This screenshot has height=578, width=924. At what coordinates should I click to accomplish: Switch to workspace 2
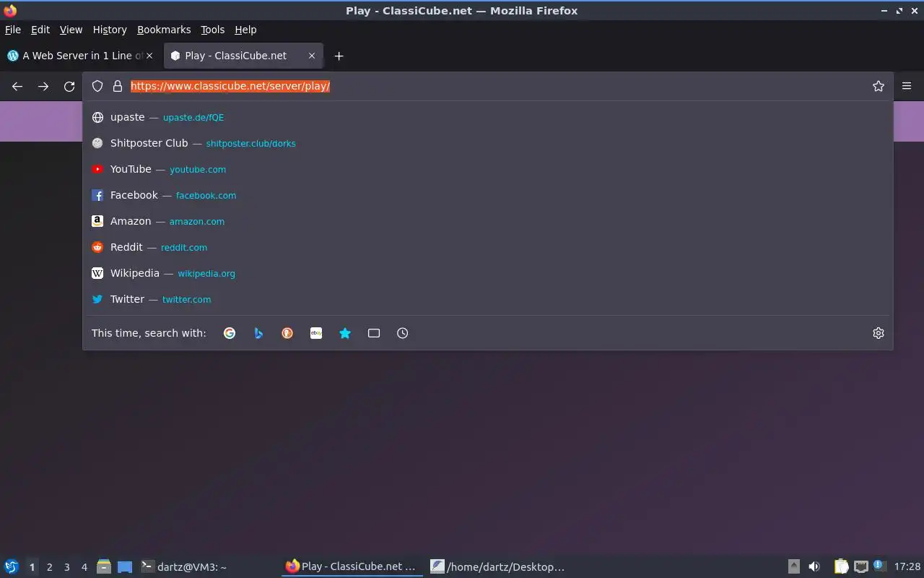click(49, 567)
